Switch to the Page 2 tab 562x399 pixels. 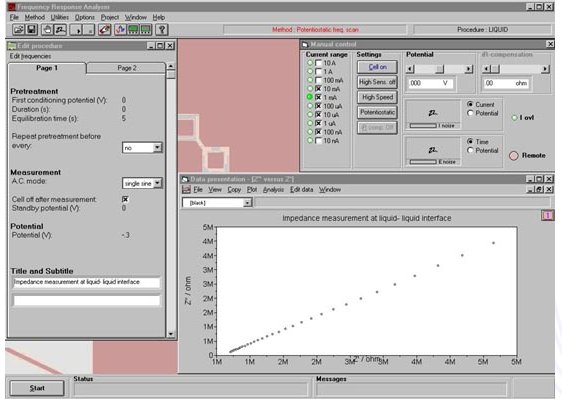click(x=127, y=68)
